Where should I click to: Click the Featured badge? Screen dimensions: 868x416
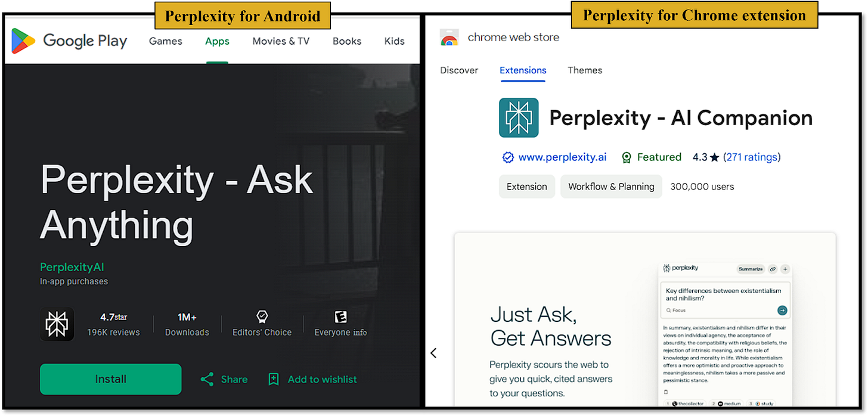(x=651, y=157)
